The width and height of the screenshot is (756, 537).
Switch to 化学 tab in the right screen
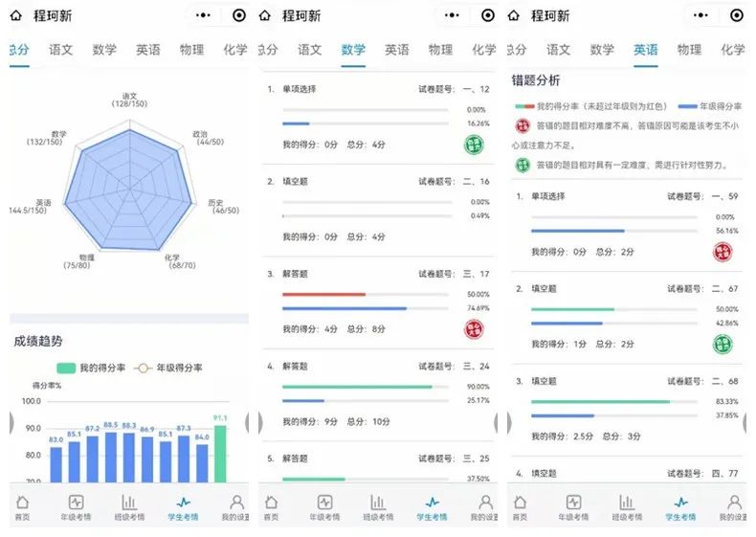click(x=732, y=50)
